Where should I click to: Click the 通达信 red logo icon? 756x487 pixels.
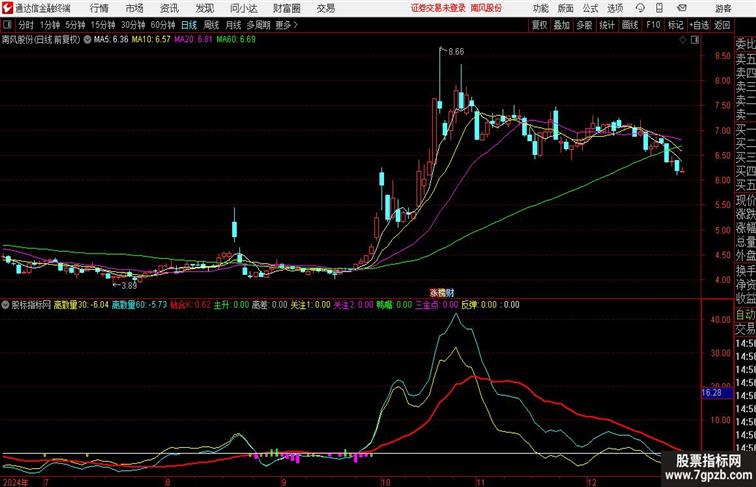(8, 8)
